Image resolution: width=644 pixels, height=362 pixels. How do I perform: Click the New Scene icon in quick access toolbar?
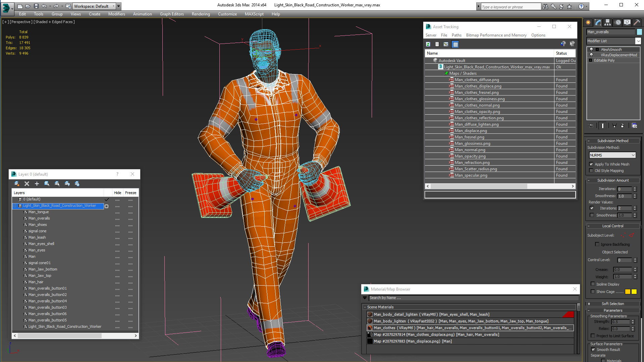(x=20, y=6)
